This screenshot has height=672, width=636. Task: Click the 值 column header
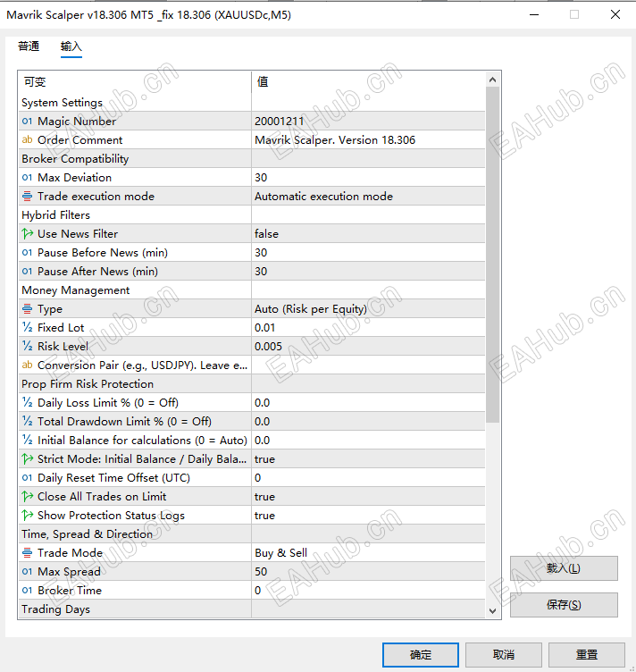(368, 82)
